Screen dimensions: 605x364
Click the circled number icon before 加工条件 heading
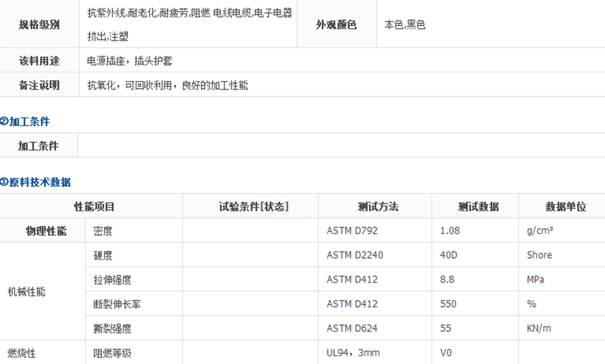point(4,121)
